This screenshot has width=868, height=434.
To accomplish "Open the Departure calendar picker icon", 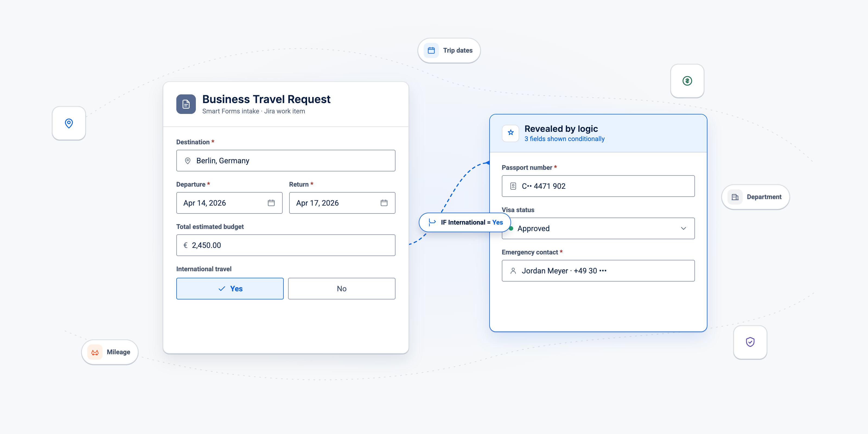I will tap(271, 203).
